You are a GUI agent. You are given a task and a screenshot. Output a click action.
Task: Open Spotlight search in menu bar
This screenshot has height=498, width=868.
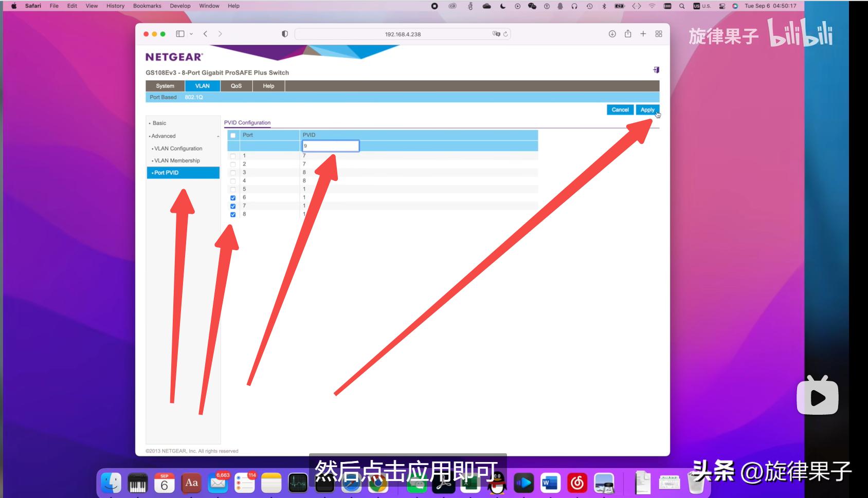682,6
